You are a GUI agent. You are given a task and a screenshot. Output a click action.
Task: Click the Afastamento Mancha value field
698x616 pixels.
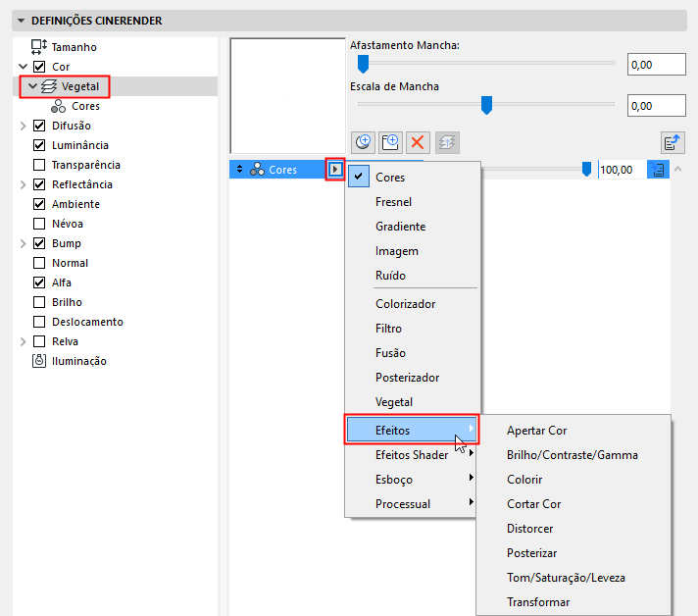(x=656, y=65)
